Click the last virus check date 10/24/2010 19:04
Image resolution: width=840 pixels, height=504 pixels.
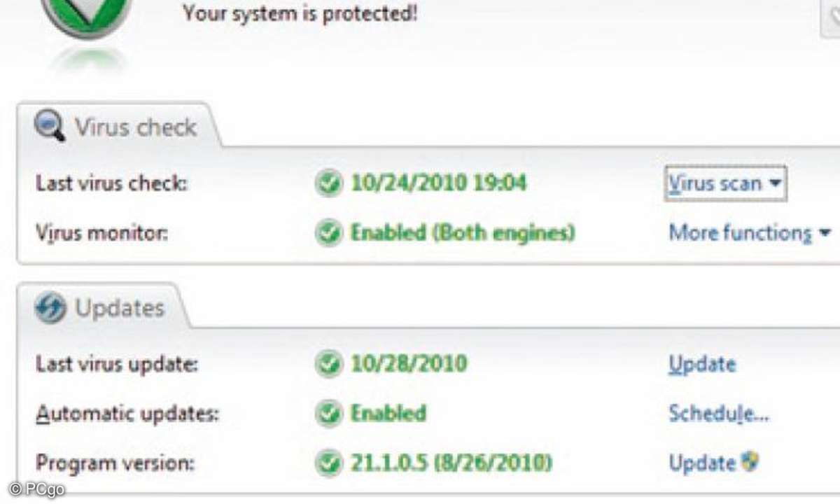click(x=439, y=183)
